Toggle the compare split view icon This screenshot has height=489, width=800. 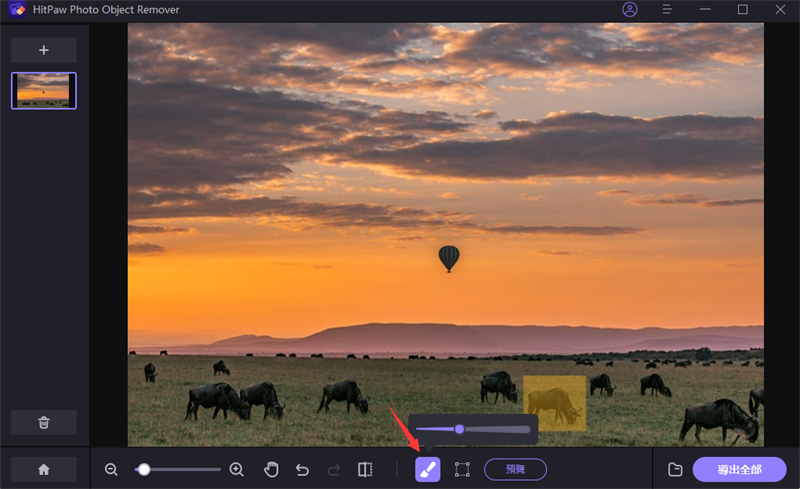coord(365,470)
